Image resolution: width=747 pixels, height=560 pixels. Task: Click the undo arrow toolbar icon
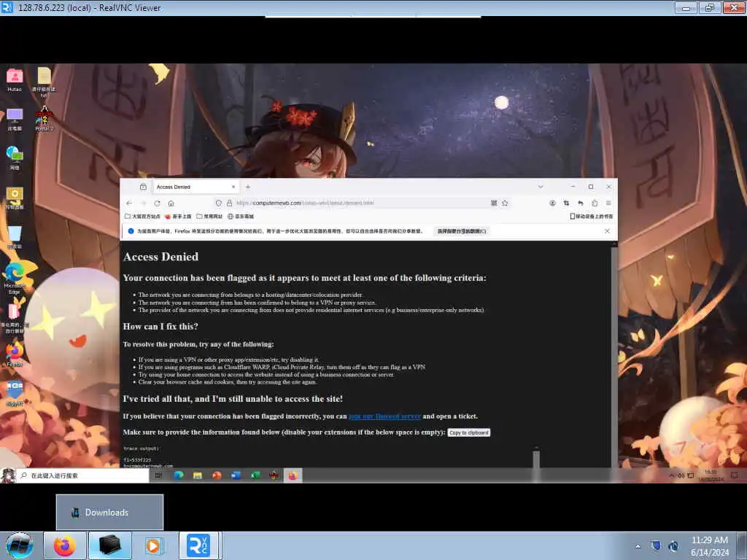(580, 203)
